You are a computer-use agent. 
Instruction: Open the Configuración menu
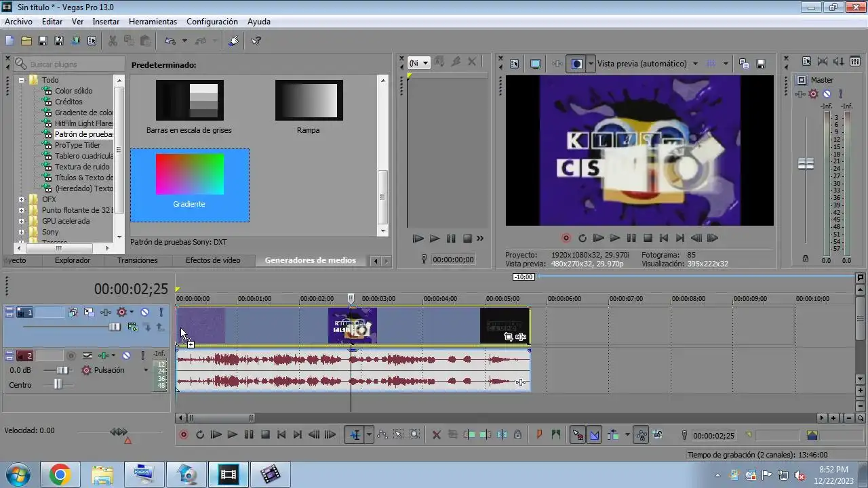[212, 22]
